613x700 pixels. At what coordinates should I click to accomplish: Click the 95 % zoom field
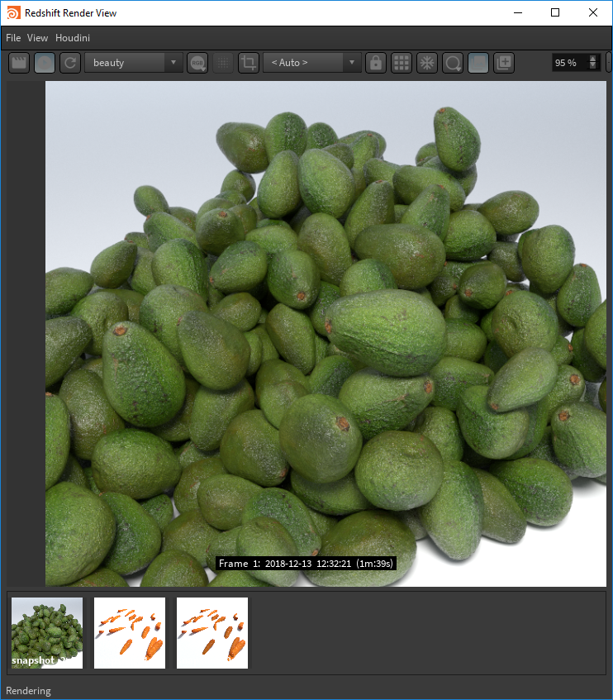click(x=569, y=63)
